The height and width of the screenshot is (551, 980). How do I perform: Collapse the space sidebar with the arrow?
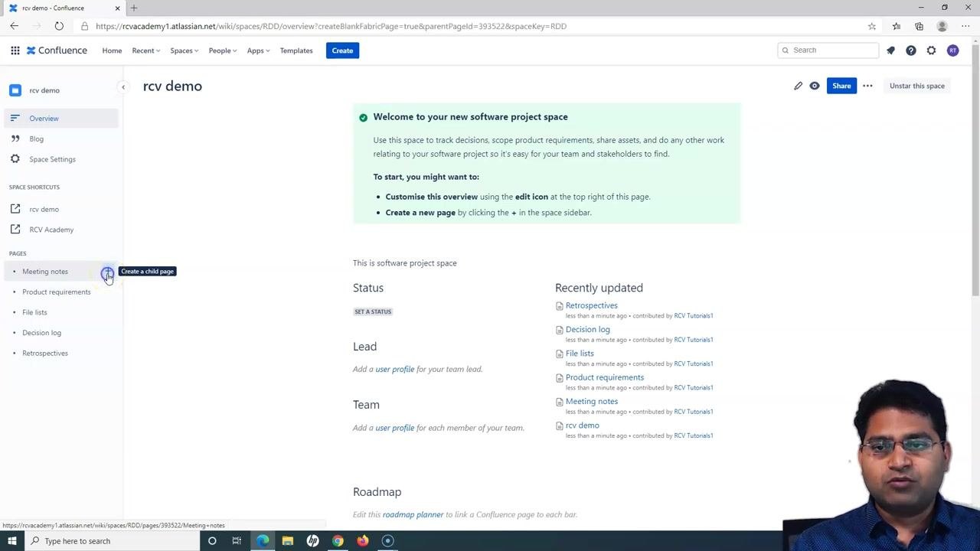click(123, 87)
